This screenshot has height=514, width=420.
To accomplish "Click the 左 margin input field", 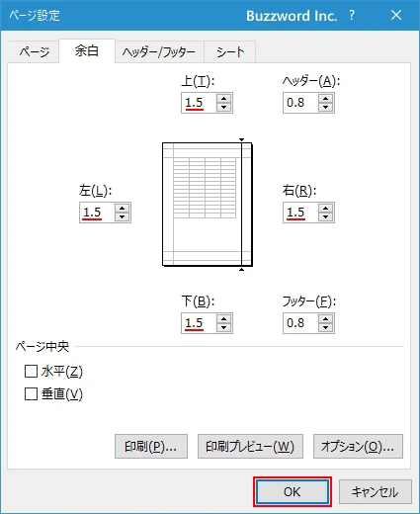I will point(98,213).
